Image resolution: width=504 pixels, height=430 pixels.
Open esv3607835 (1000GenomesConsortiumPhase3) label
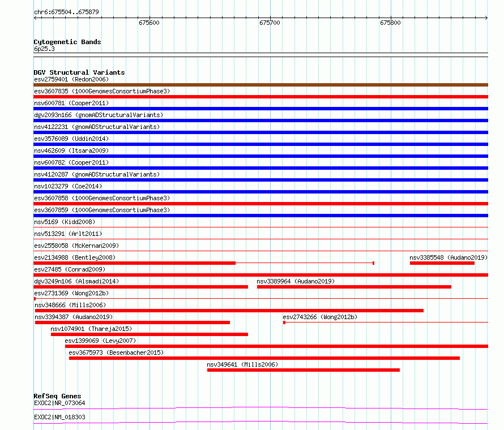point(102,91)
